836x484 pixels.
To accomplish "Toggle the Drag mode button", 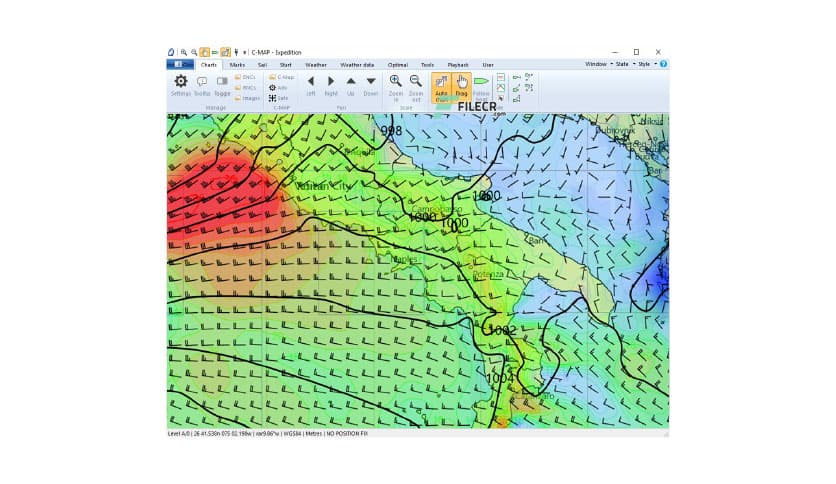I will click(x=461, y=86).
